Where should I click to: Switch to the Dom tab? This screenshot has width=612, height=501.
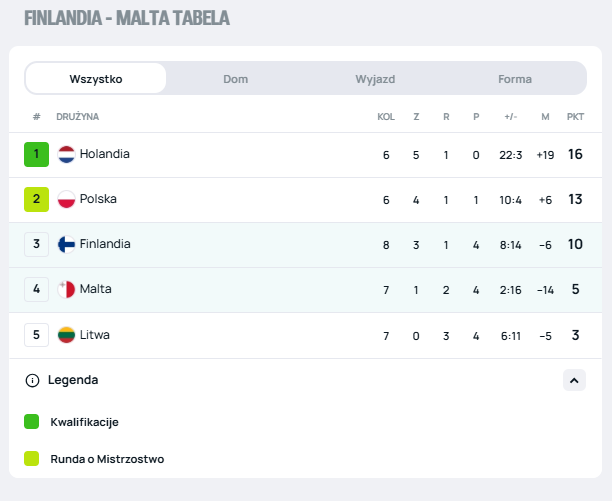[236, 79]
